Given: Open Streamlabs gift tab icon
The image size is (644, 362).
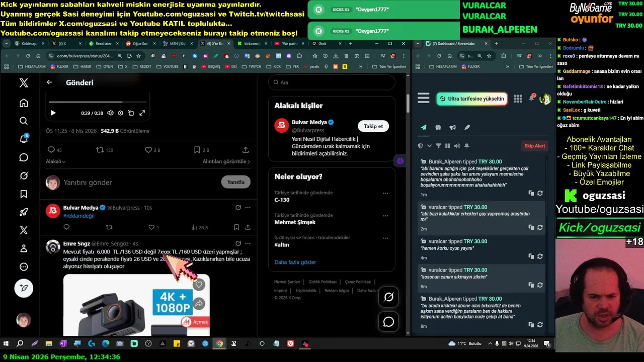Looking at the screenshot, I should (438, 128).
